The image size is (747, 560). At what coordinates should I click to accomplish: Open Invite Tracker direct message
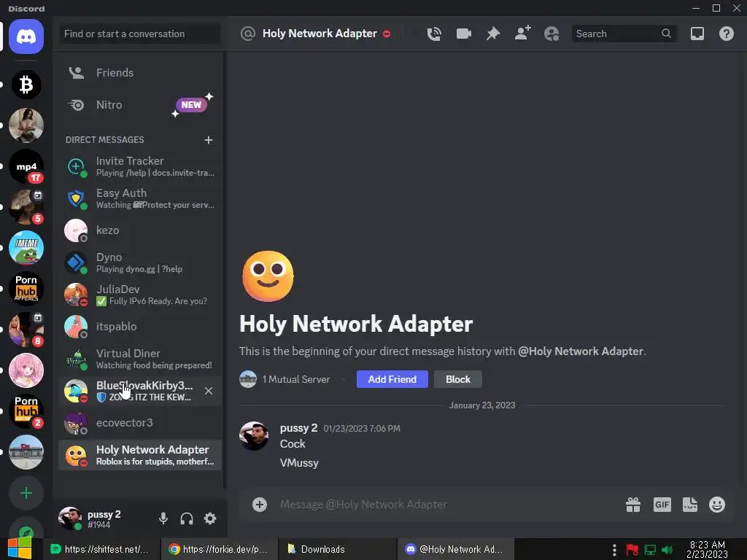click(141, 166)
